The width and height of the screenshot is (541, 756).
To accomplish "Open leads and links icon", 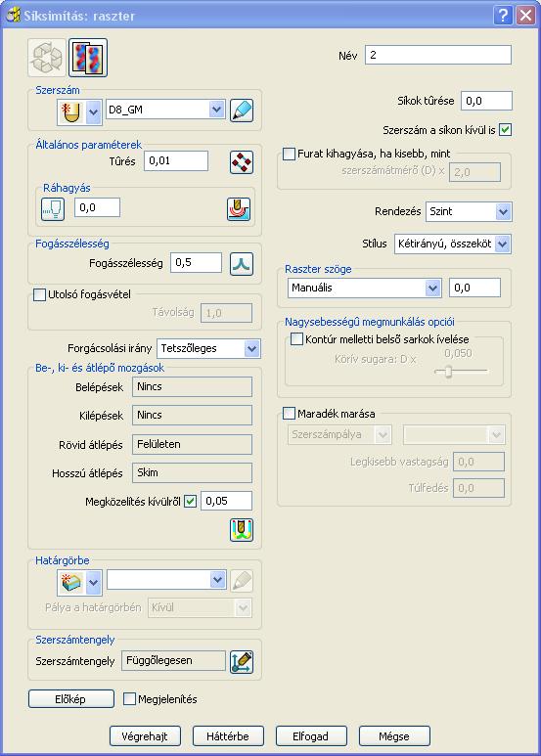I will [x=242, y=530].
